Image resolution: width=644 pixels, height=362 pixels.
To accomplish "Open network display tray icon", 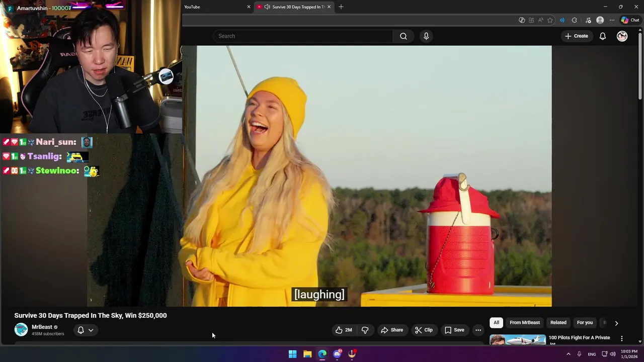I will pos(605,354).
